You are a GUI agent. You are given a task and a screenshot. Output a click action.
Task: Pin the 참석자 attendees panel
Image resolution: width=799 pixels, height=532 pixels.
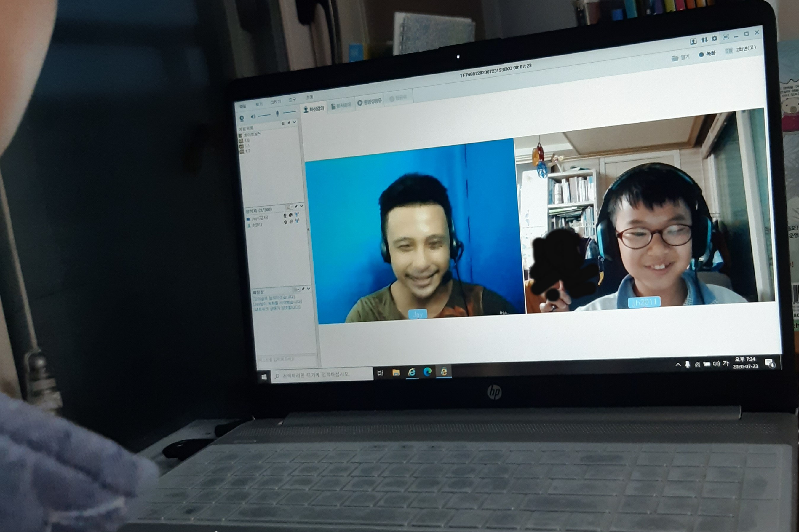[296, 206]
